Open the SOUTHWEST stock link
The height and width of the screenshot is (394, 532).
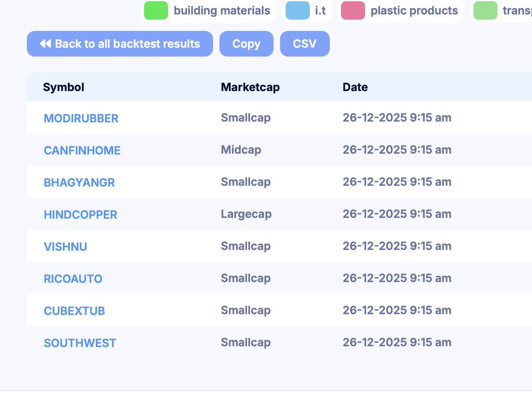(80, 342)
